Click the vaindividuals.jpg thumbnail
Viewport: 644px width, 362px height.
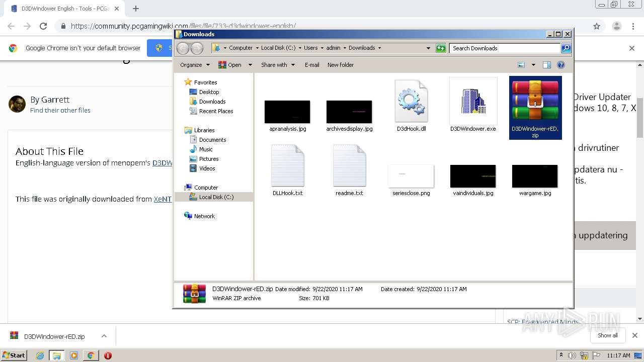coord(473,176)
